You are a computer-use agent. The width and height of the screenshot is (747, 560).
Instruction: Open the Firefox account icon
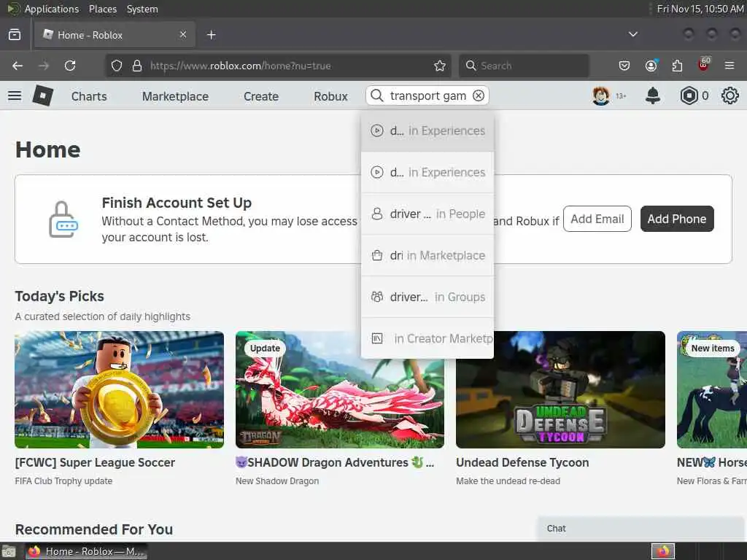[651, 66]
